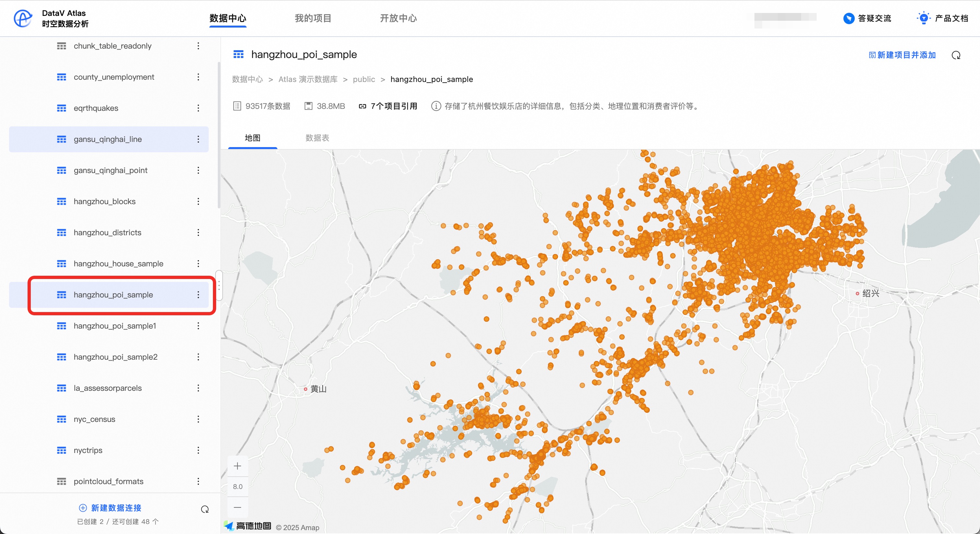
Task: Click the 黄山 city label on map
Action: pos(318,389)
